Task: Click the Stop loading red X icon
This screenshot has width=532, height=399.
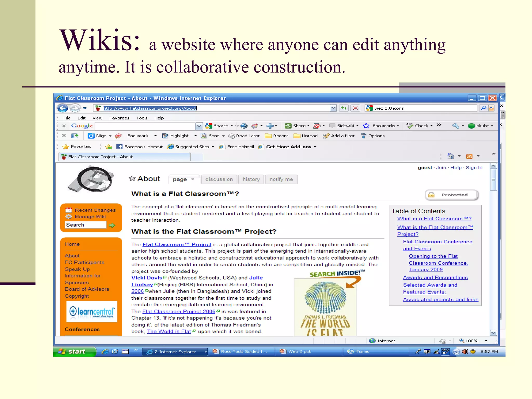Action: click(x=355, y=108)
